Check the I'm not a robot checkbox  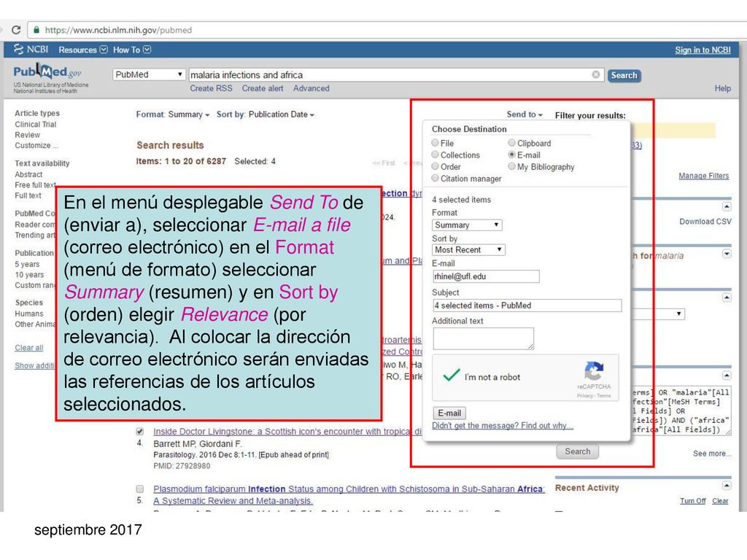[451, 376]
